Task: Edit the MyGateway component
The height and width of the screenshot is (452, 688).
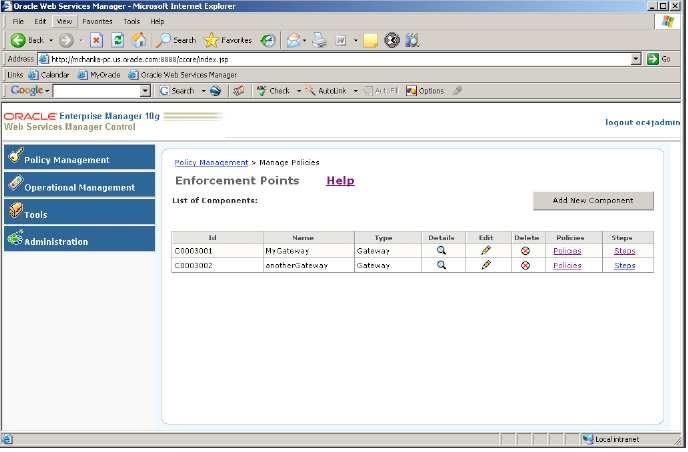Action: tap(486, 251)
